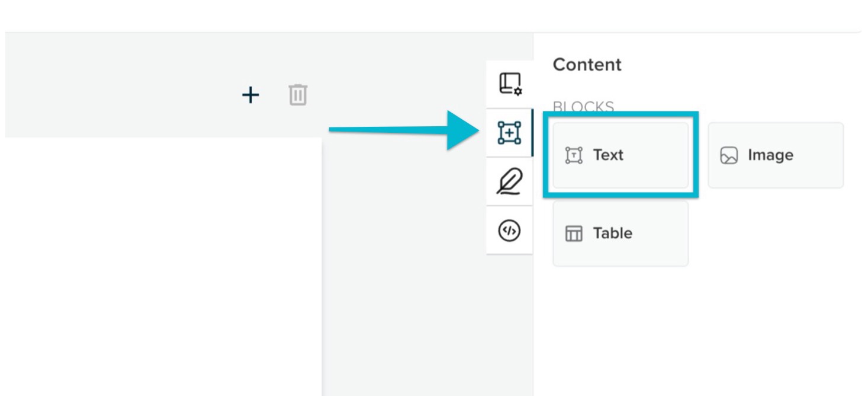Click inside the blank white document page
Viewport: 868px width, 396px height.
point(163,267)
